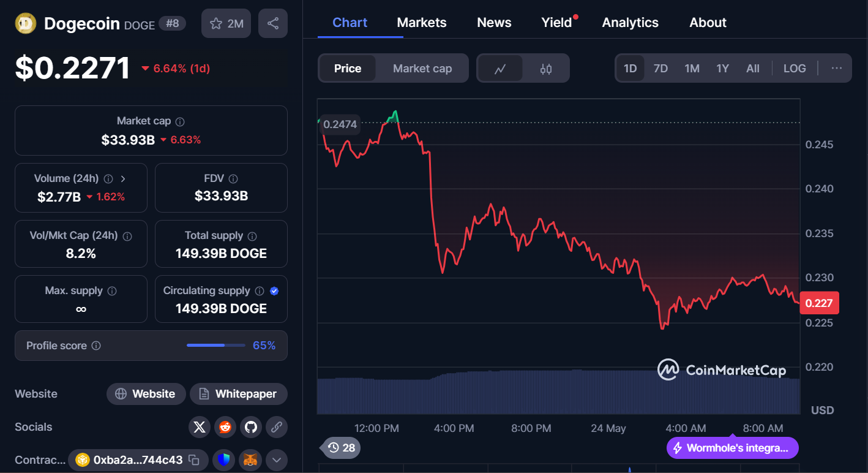This screenshot has width=868, height=473.
Task: Show Circulating supply info icon
Action: coord(260,291)
